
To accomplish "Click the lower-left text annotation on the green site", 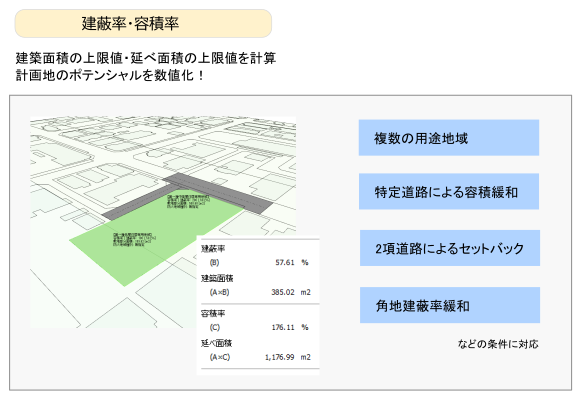I will tap(134, 239).
